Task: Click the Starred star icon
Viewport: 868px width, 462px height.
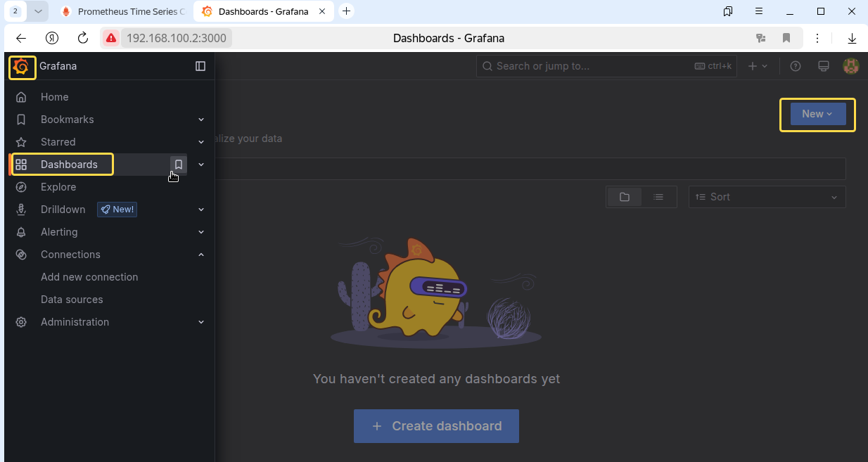Action: (21, 142)
